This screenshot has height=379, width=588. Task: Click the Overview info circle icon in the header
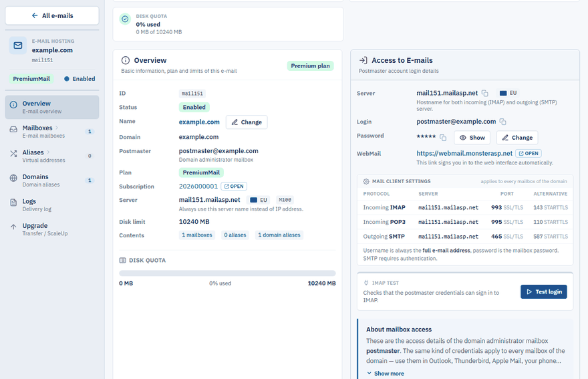tap(126, 60)
